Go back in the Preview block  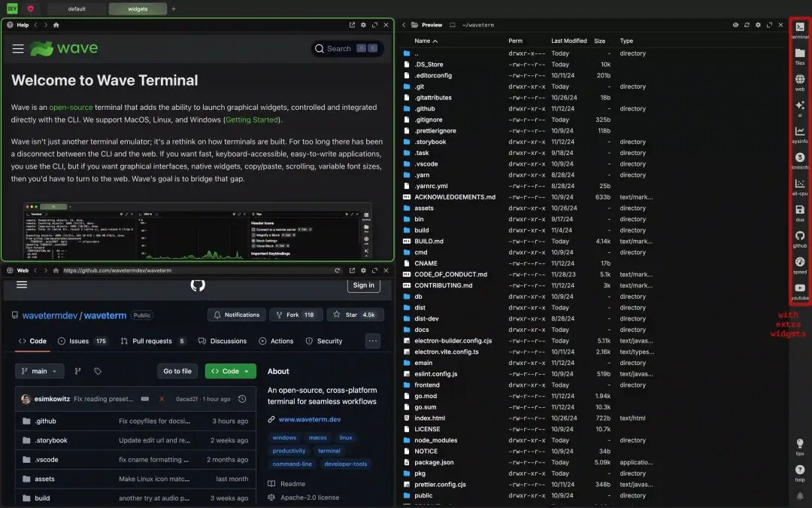tap(404, 25)
